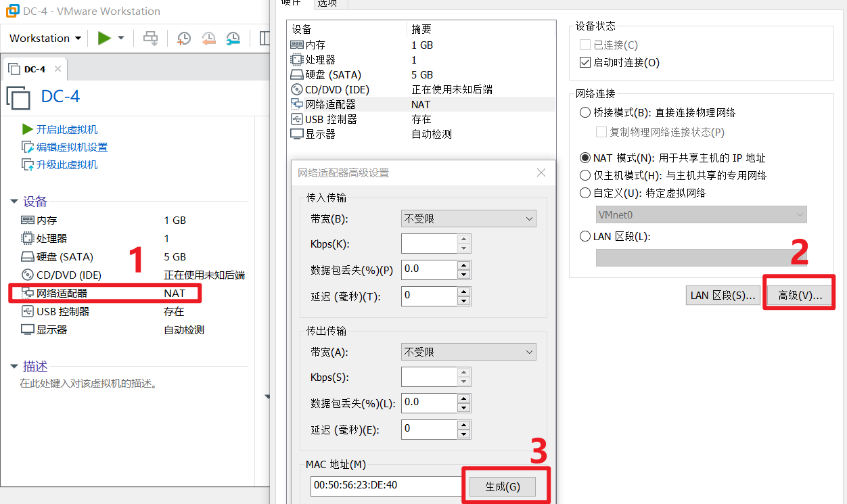This screenshot has height=504, width=847.
Task: Choose LAN 区段(L) radio button
Action: point(585,236)
